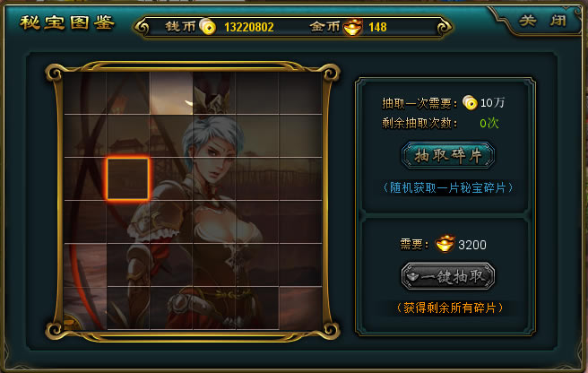Click the 抽取碎片 draw fragment button

coord(448,155)
